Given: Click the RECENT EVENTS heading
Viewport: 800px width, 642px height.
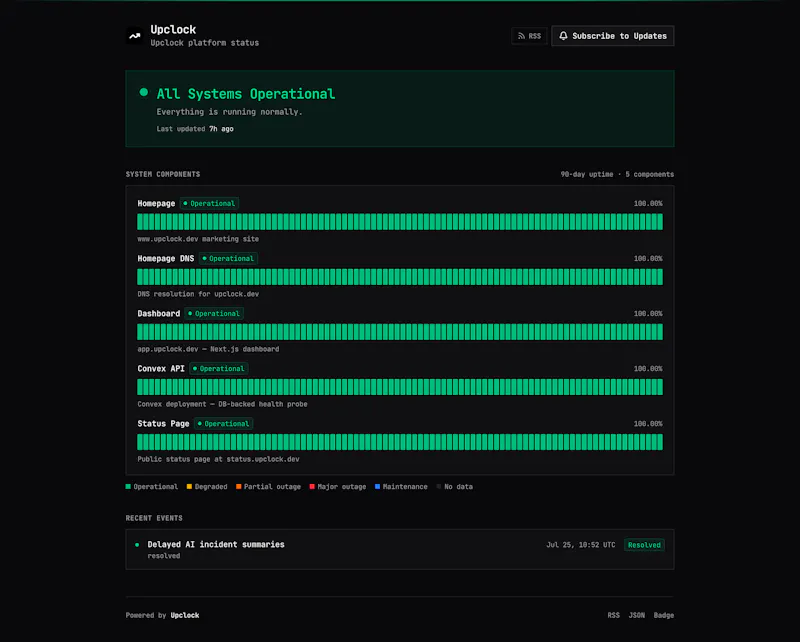Looking at the screenshot, I should 154,518.
